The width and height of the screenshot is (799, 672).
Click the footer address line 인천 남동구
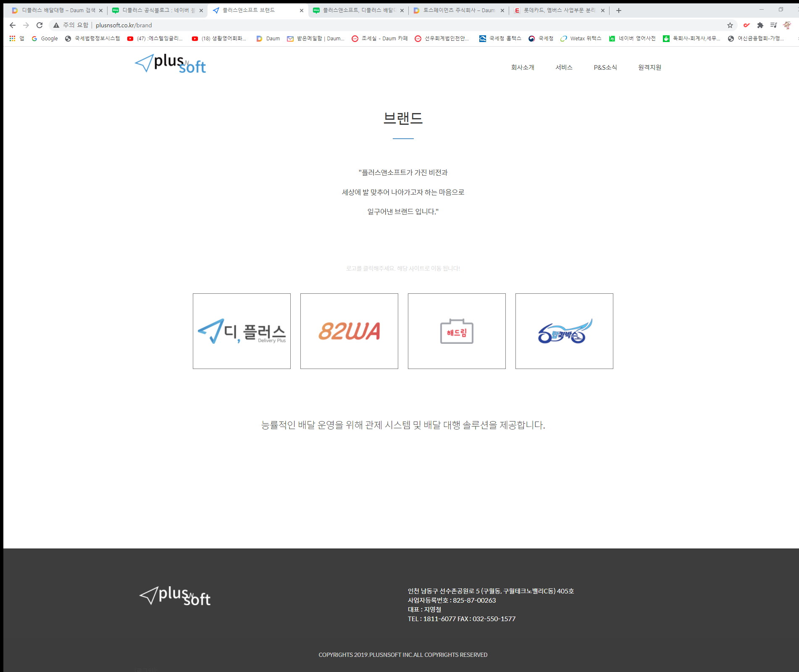tap(491, 591)
